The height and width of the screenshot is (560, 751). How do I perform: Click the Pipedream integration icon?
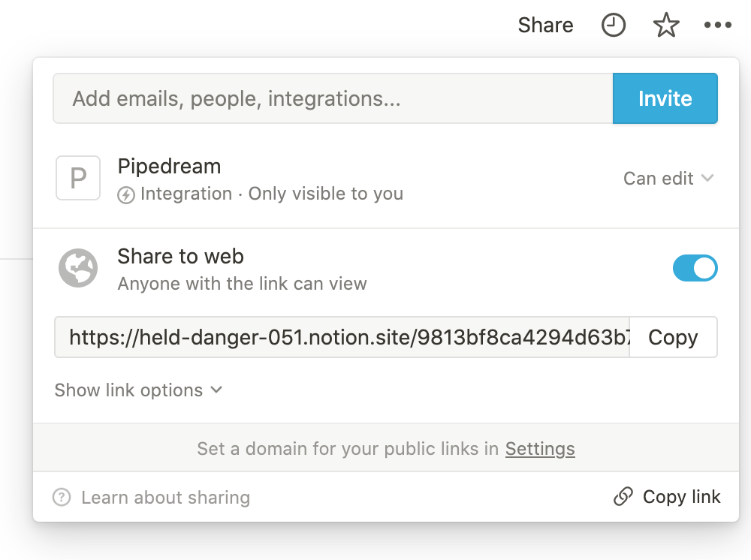click(x=78, y=178)
